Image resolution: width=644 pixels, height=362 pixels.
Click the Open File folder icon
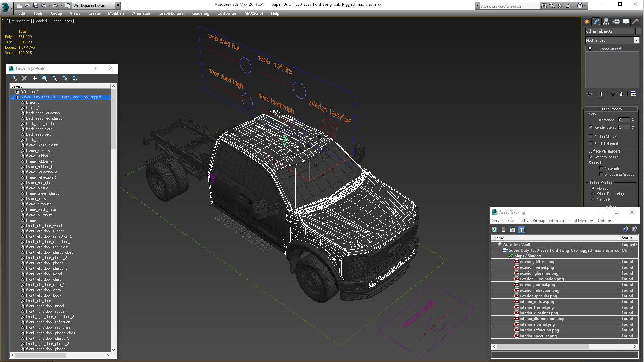point(27,5)
